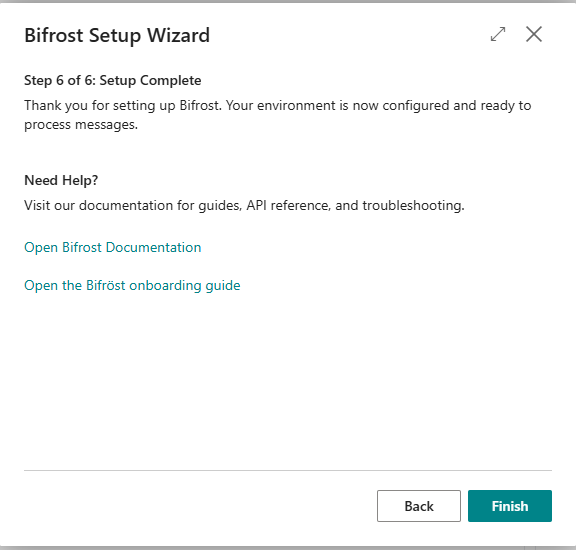Follow the link to Bifrost docs
This screenshot has height=550, width=576.
click(112, 247)
